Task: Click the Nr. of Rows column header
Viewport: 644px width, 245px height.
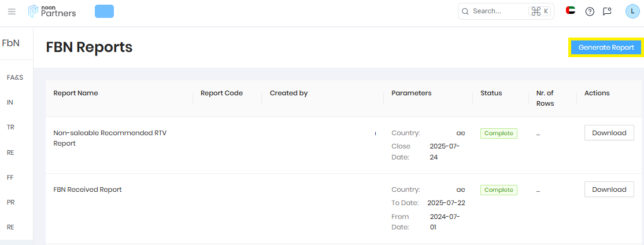Action: (x=545, y=98)
